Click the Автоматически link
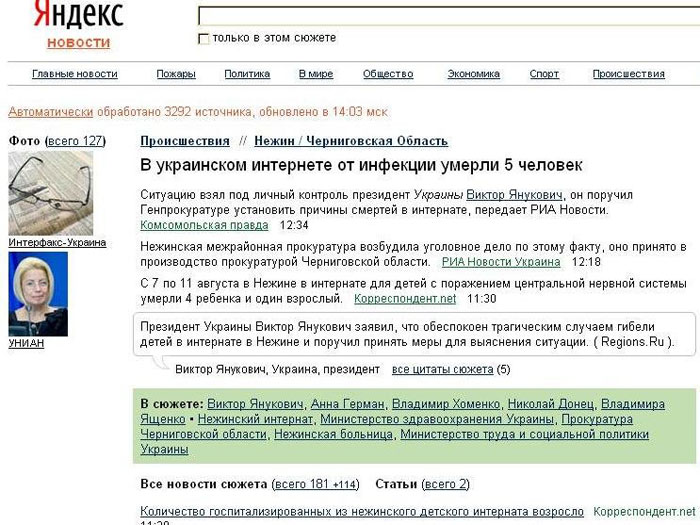This screenshot has height=525, width=700. [x=50, y=112]
